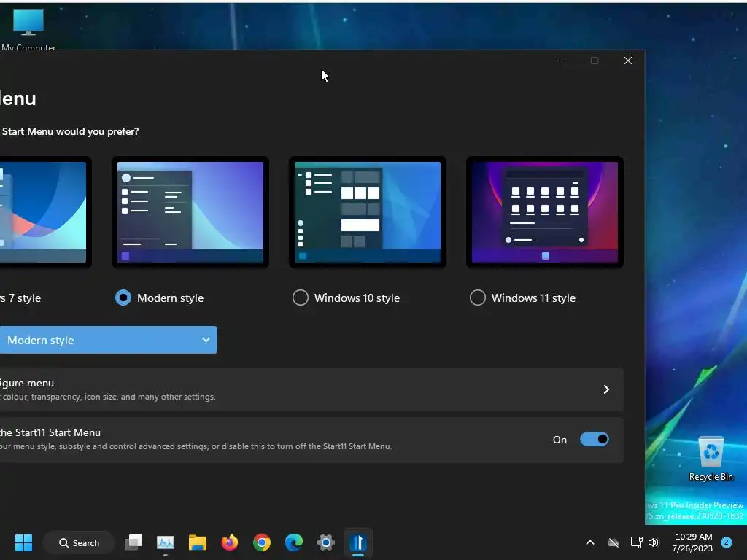The width and height of the screenshot is (747, 560).
Task: Open the Modern style substyle dropdown
Action: pos(108,340)
